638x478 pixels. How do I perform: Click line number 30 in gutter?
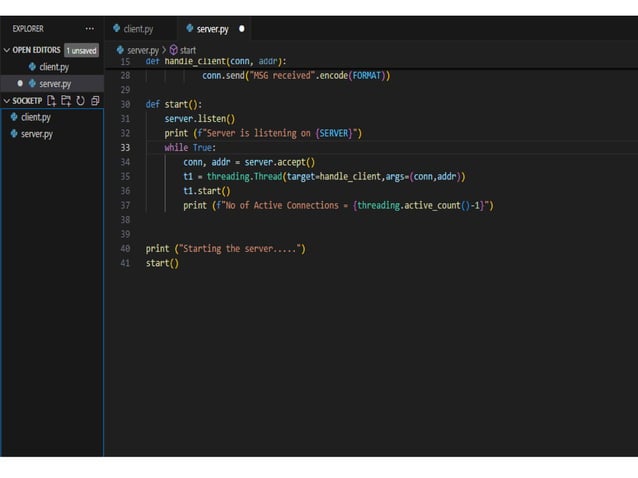[125, 105]
